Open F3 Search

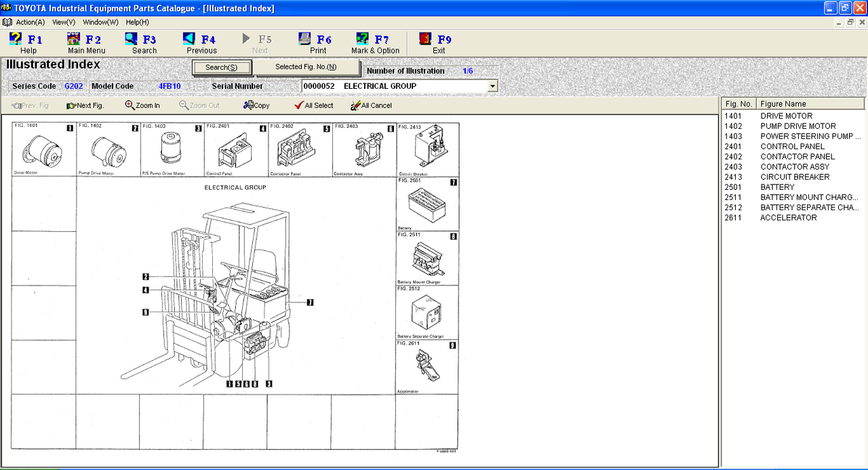144,44
